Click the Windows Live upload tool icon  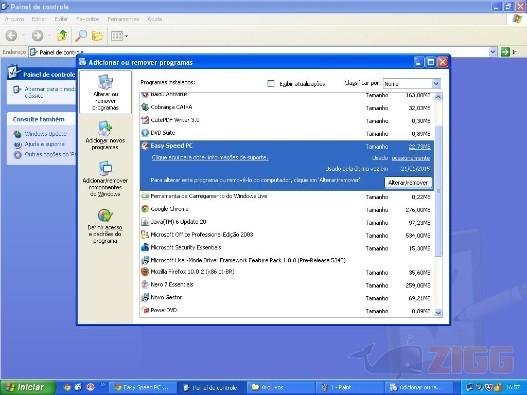[145, 196]
